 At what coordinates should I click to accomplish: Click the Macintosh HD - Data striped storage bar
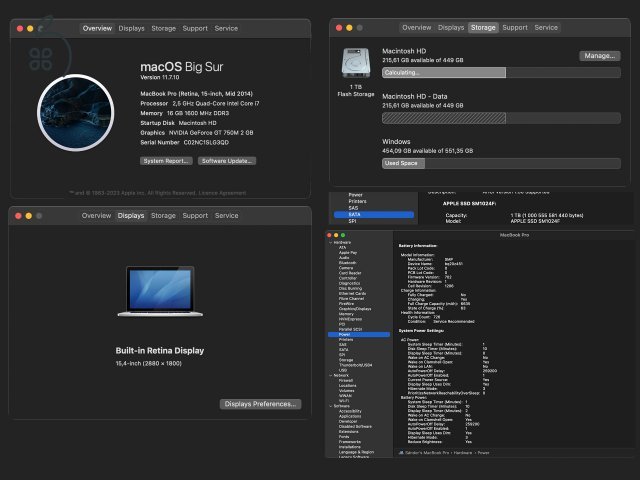501,118
